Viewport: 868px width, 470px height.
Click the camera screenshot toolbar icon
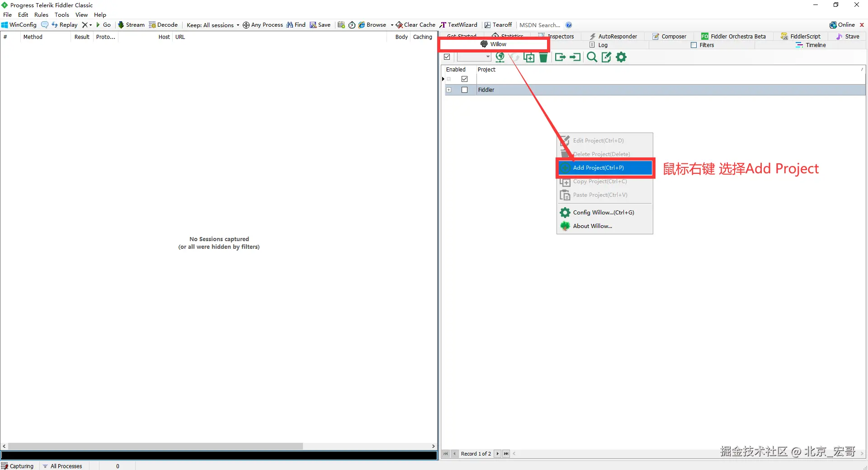point(341,25)
